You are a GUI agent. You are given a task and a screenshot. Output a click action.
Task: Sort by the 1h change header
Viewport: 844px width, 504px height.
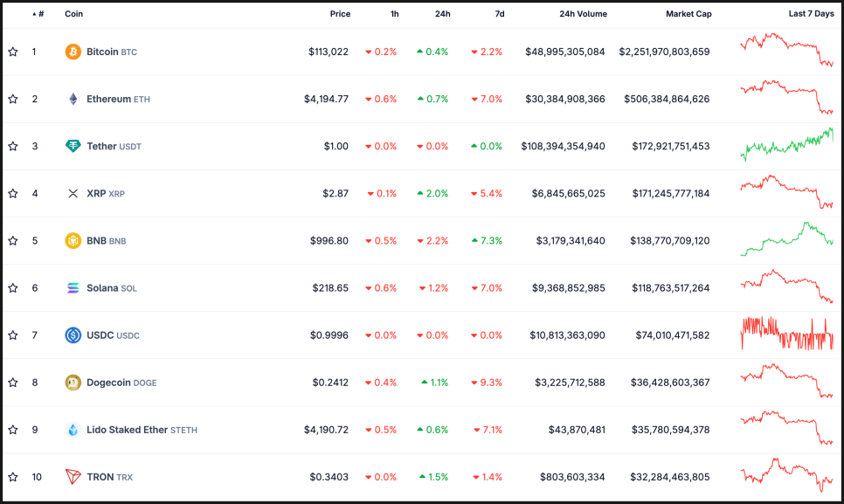[x=395, y=14]
